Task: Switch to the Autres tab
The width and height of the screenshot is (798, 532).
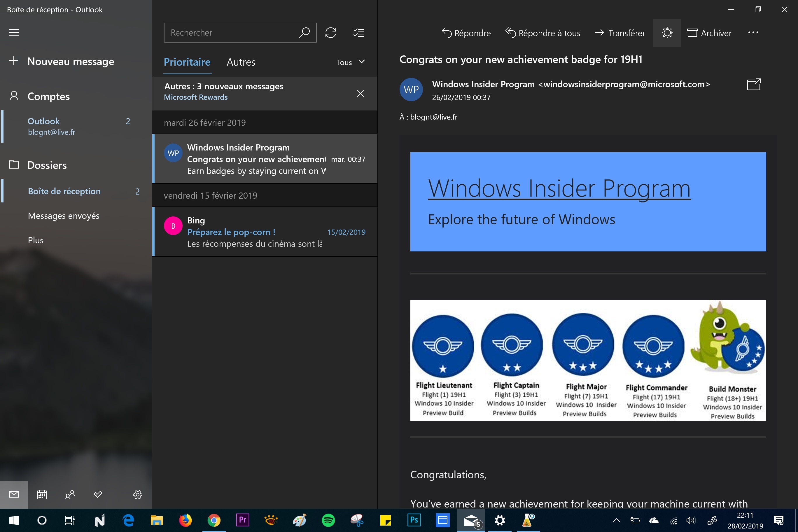Action: click(x=241, y=62)
